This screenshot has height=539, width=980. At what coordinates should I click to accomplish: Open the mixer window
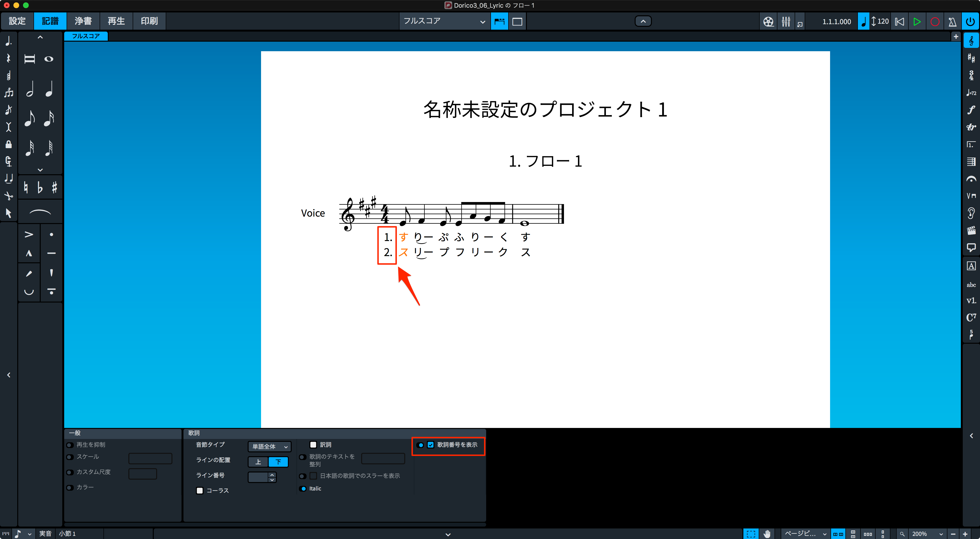pyautogui.click(x=786, y=22)
